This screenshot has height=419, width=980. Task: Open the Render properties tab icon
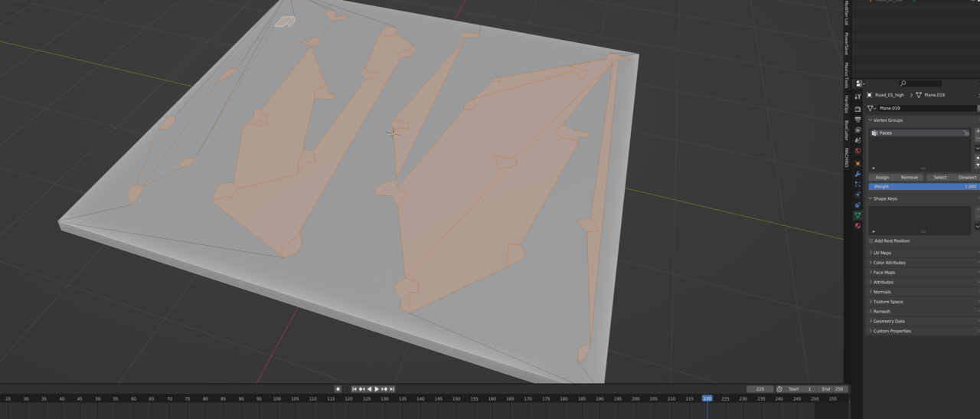(x=857, y=109)
